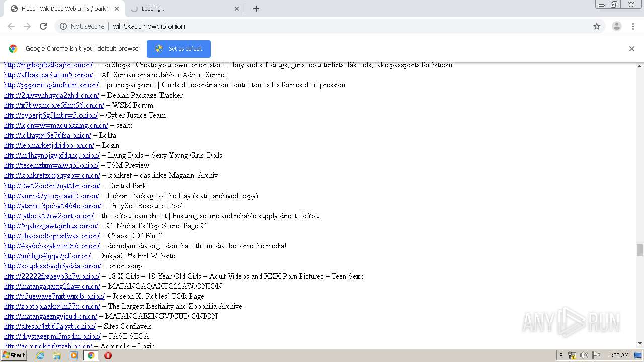Open the Semiautomatic Jabber Advert link
644x362 pixels.
49,75
